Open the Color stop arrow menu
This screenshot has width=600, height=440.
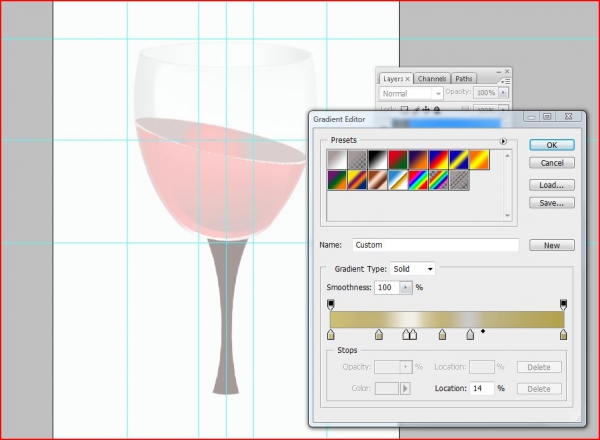point(405,389)
